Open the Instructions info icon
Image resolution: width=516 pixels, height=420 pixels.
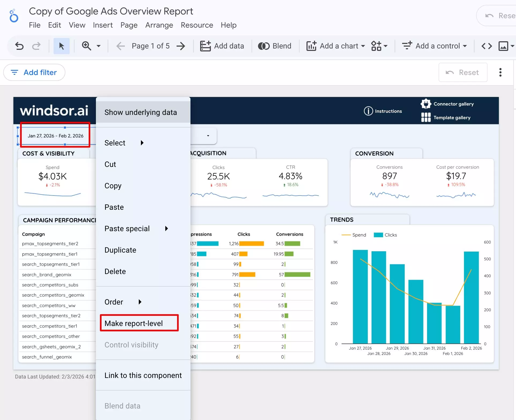pos(368,111)
